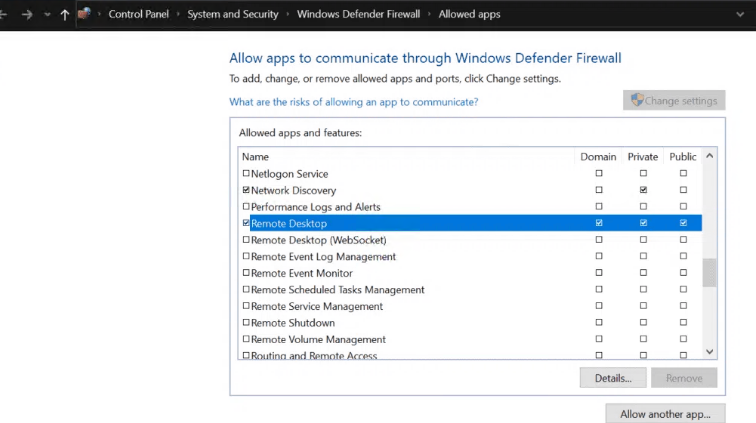This screenshot has height=423, width=756.
Task: Expand chevron after Windows Defender Firewall
Action: pos(429,14)
